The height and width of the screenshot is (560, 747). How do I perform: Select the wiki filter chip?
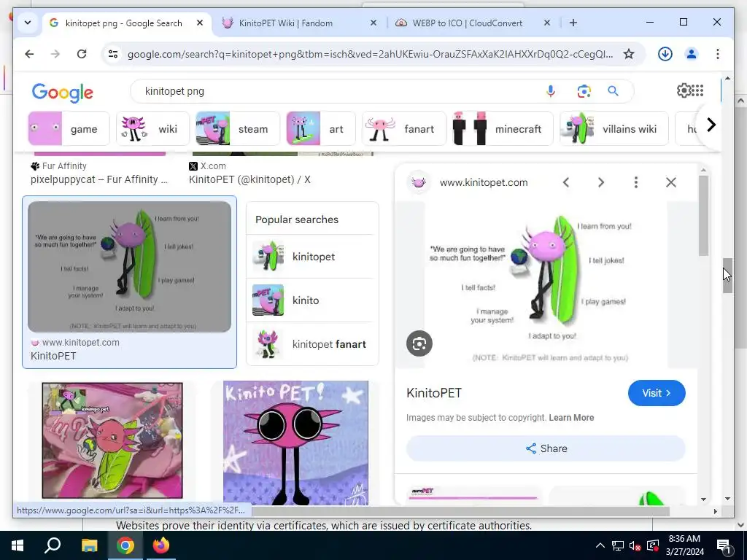pyautogui.click(x=153, y=128)
